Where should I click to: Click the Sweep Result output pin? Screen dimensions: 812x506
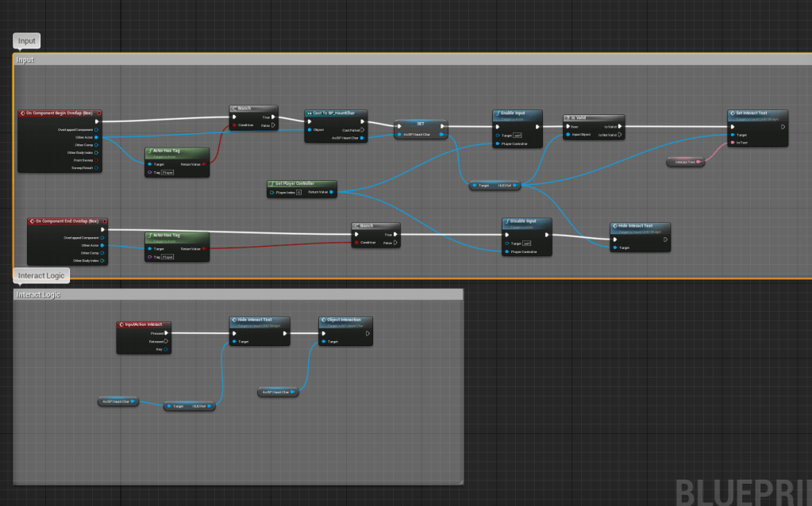coord(96,168)
